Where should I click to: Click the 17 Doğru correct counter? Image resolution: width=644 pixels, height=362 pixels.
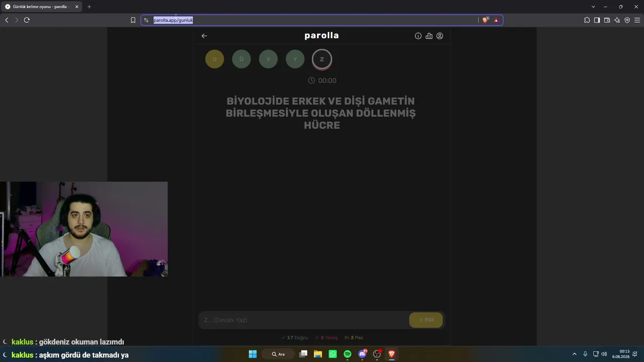[x=295, y=338]
